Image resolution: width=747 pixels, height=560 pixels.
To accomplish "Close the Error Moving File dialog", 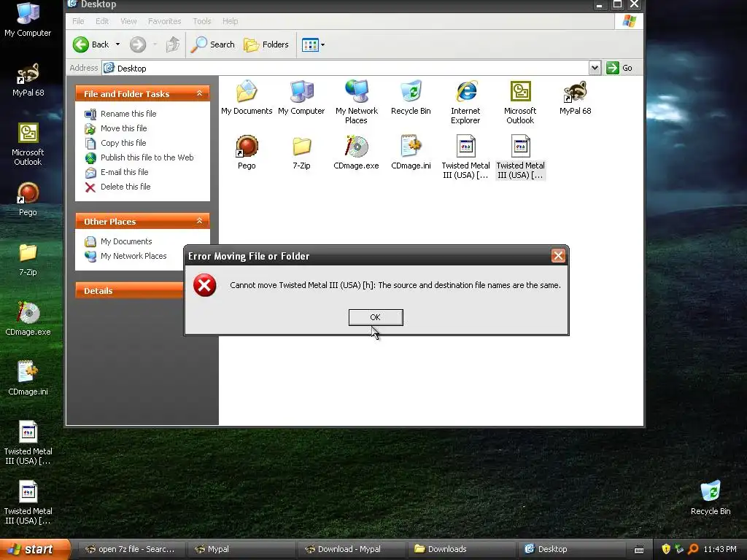I will 558,256.
